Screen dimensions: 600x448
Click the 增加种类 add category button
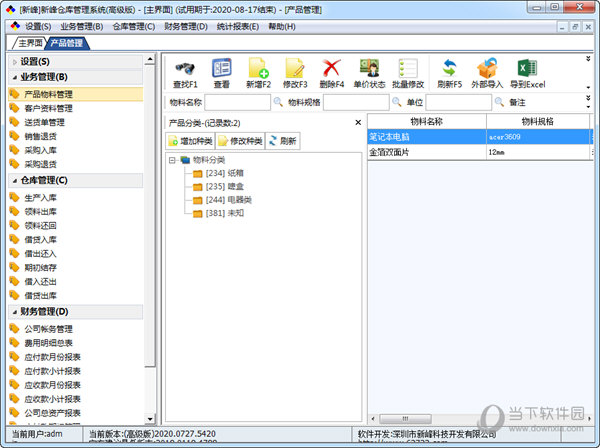[x=189, y=141]
